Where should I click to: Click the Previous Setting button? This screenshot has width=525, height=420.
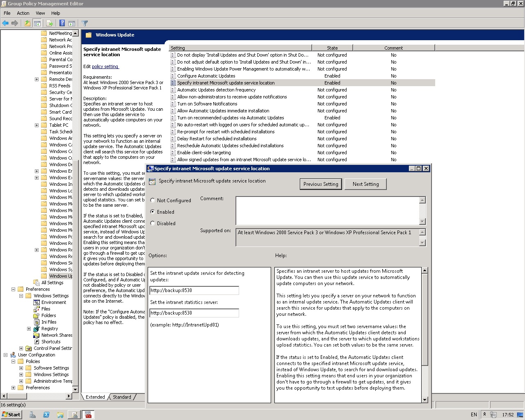point(321,184)
